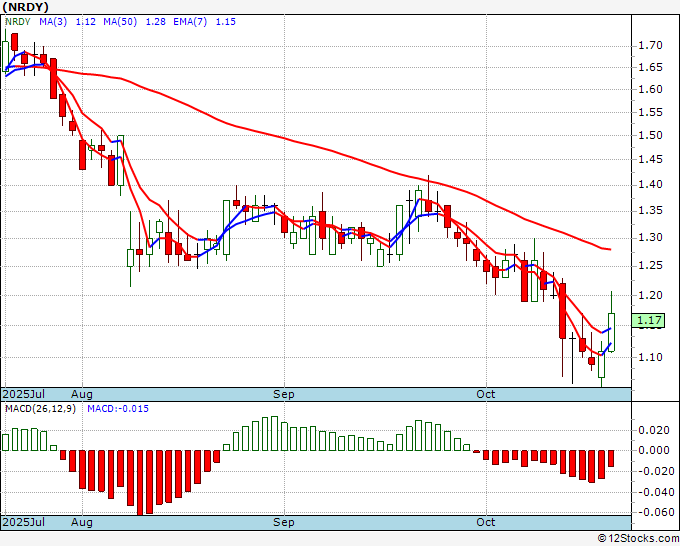Click the MACD:-0.015 value readout
This screenshot has height=546, width=680.
point(118,409)
